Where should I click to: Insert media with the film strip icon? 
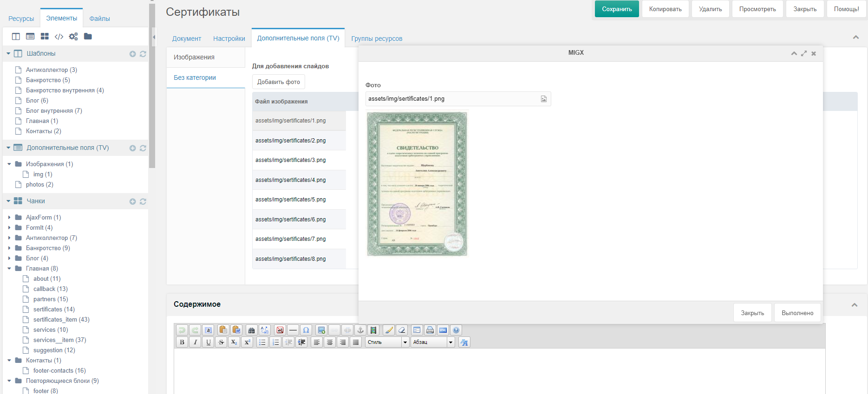373,330
